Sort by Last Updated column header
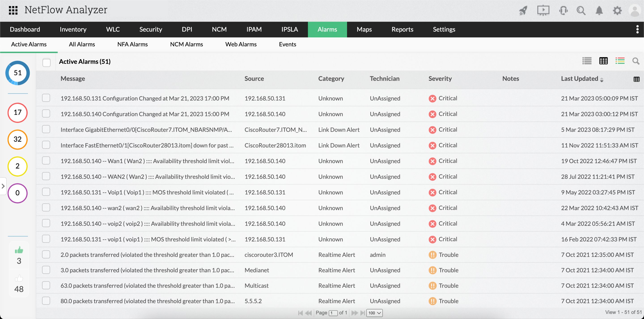The height and width of the screenshot is (319, 644). click(580, 79)
